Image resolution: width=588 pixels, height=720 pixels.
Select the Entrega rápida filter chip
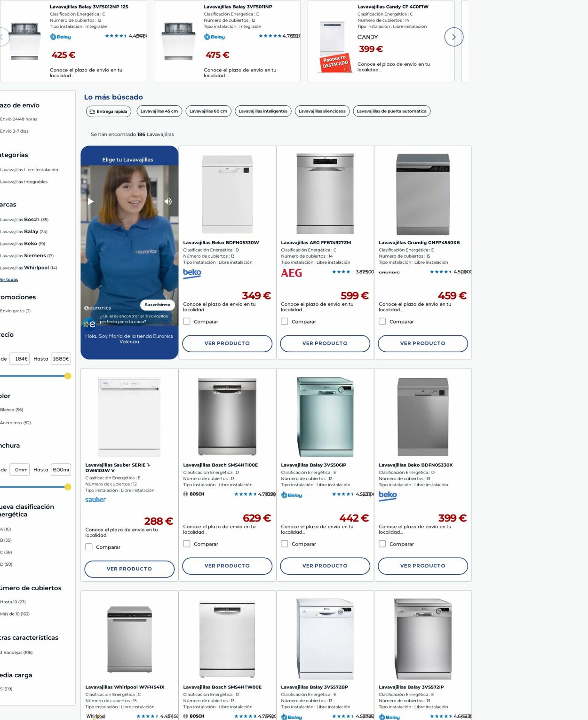tap(108, 111)
